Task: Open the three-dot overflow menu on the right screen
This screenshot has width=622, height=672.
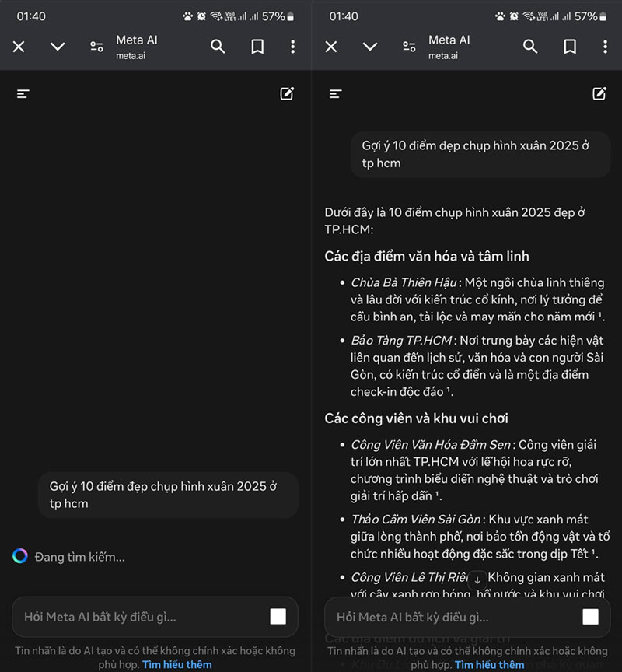Action: click(605, 47)
